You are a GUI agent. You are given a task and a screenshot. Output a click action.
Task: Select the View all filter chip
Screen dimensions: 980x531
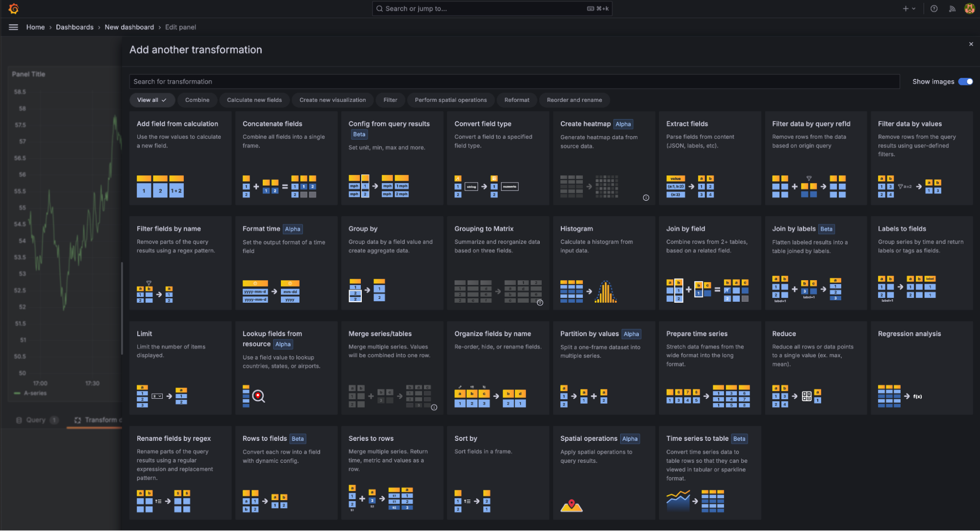pyautogui.click(x=151, y=100)
